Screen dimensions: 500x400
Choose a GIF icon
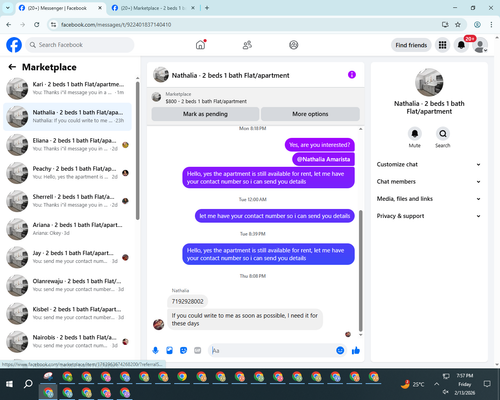point(198,350)
